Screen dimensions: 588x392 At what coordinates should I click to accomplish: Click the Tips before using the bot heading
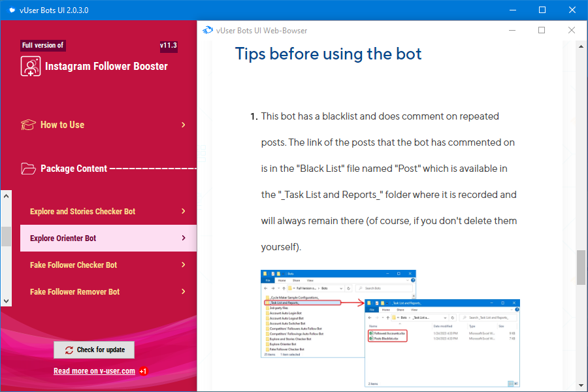tap(328, 54)
